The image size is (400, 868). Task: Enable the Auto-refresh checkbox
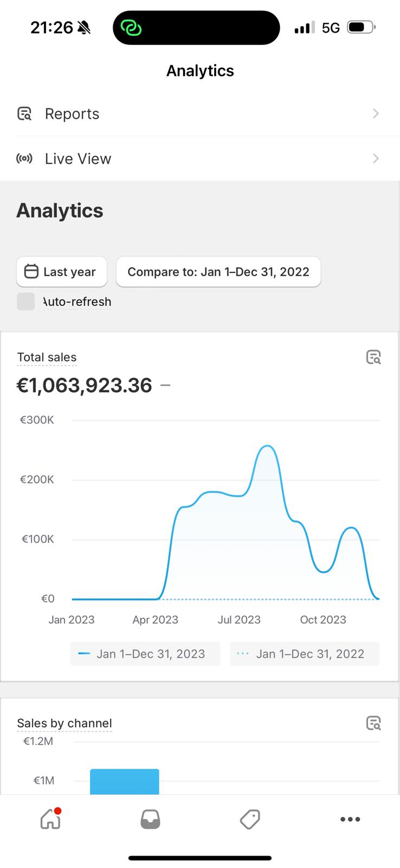coord(26,302)
